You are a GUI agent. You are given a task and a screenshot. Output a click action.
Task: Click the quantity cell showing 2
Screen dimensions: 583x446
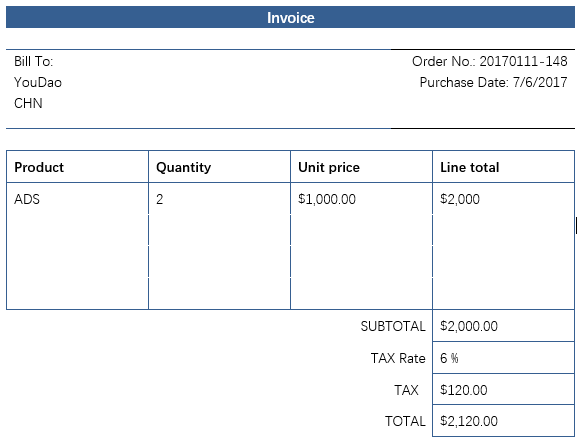(219, 199)
